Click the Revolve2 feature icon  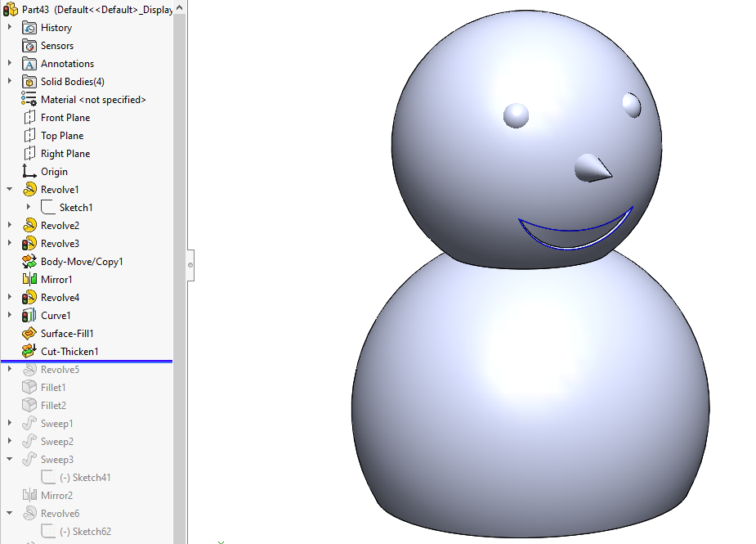pos(29,226)
